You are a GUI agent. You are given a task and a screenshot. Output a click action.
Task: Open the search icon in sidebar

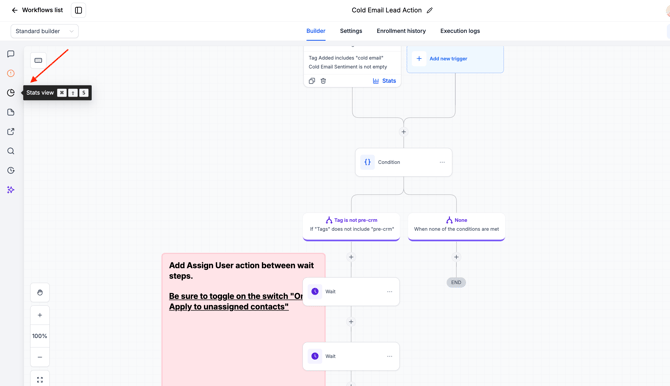click(11, 151)
